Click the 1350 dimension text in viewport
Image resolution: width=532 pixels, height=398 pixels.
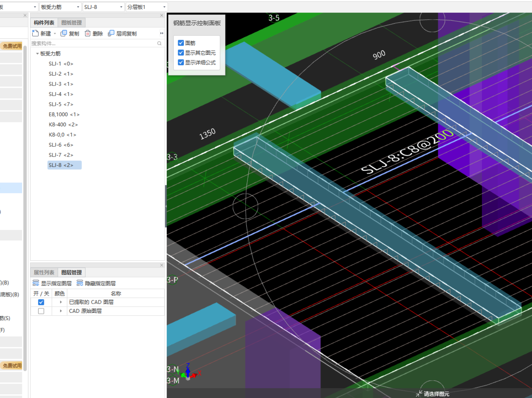coord(207,134)
